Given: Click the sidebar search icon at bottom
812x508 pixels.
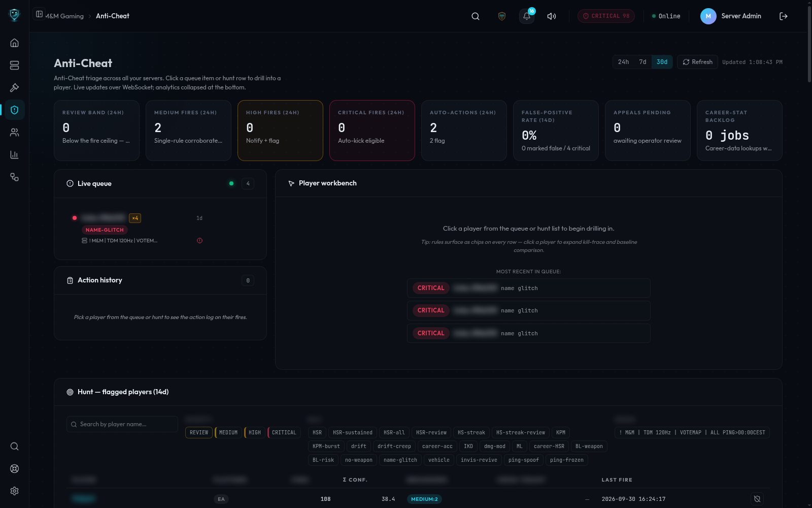Looking at the screenshot, I should point(14,446).
